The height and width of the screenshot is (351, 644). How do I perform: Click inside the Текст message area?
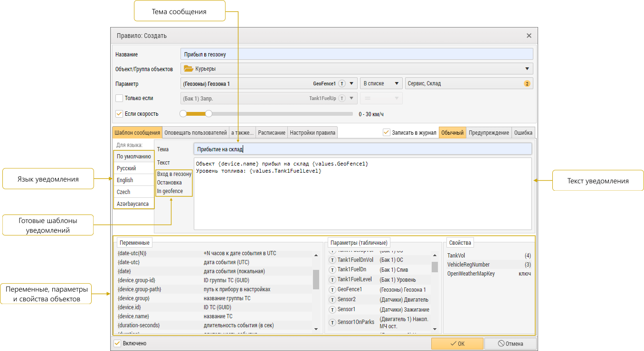tap(362, 194)
